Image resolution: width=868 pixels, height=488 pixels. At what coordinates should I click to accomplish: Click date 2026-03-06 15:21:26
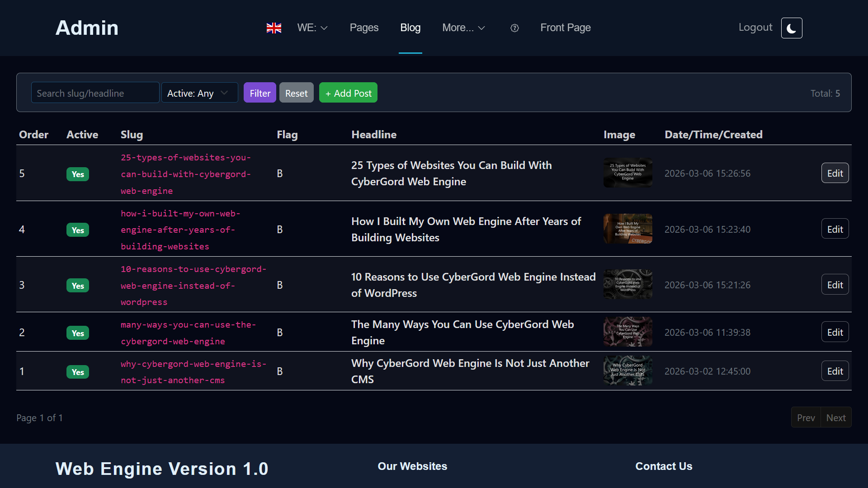pyautogui.click(x=707, y=285)
